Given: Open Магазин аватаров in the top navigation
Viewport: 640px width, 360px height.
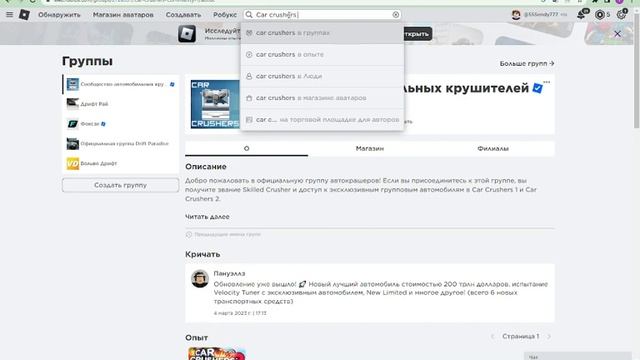Looking at the screenshot, I should (123, 15).
